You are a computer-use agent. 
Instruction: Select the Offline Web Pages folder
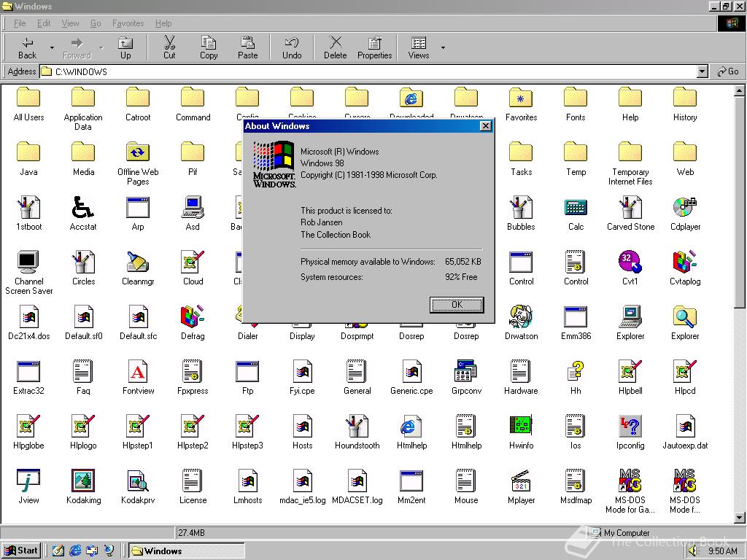(138, 163)
